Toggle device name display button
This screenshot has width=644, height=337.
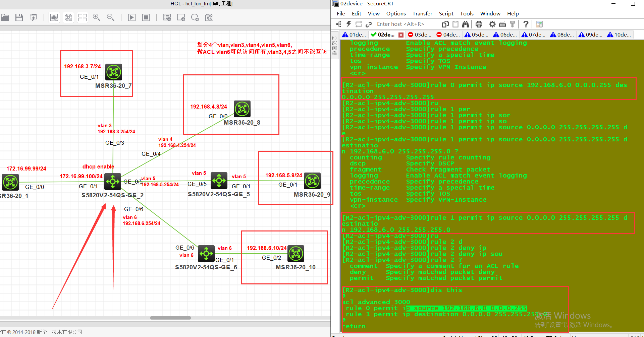pos(68,17)
